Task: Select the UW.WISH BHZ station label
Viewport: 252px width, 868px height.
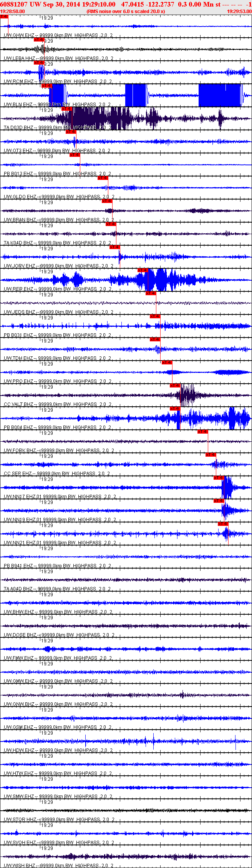Action: tap(19, 866)
